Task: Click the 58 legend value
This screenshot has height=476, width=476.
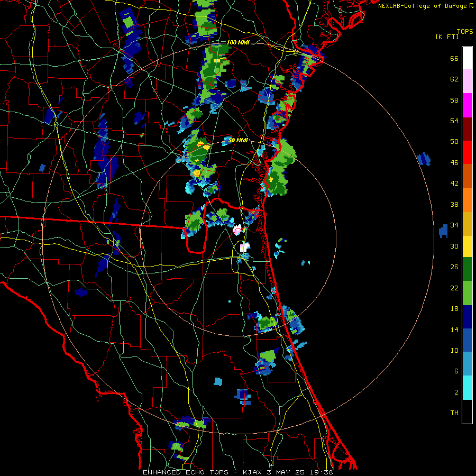Action: tap(454, 100)
